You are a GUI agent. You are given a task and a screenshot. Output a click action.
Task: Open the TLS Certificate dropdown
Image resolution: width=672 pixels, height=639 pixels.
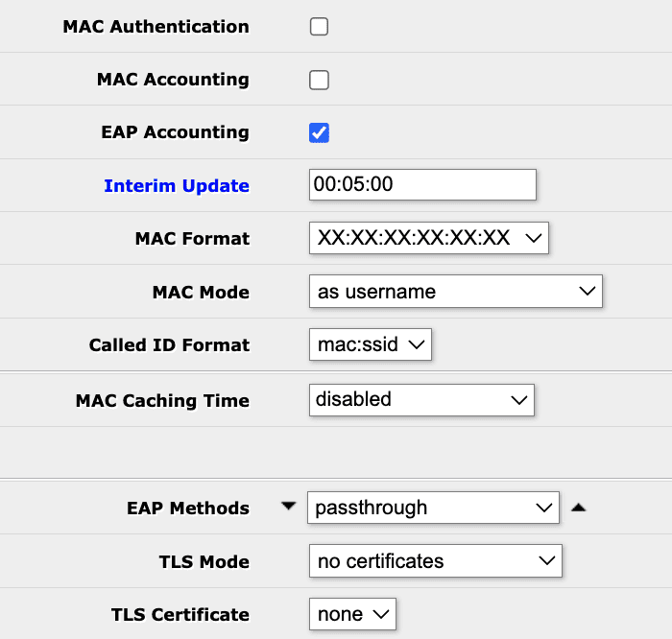click(352, 614)
